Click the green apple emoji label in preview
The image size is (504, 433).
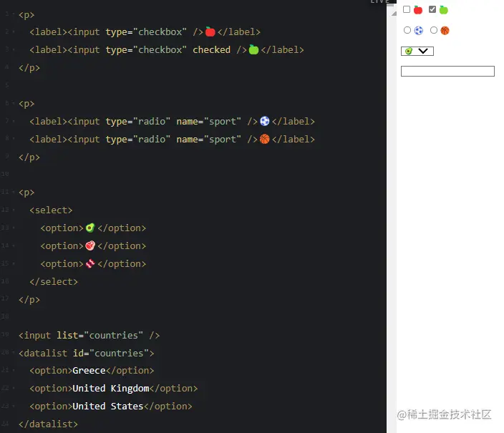(444, 10)
